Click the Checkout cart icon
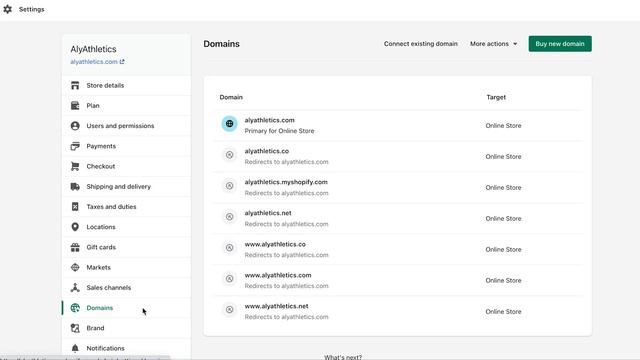 tap(75, 166)
